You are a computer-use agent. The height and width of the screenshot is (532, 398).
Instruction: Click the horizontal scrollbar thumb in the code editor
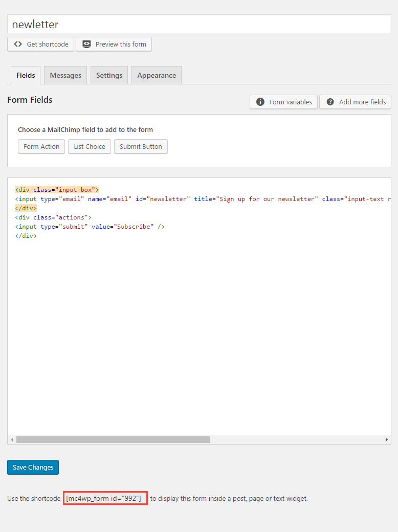pyautogui.click(x=114, y=440)
